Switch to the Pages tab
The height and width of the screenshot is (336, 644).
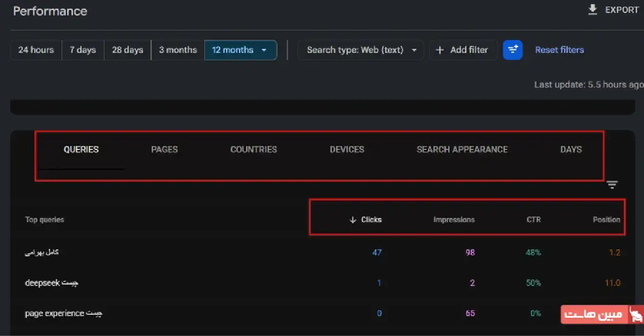click(164, 149)
